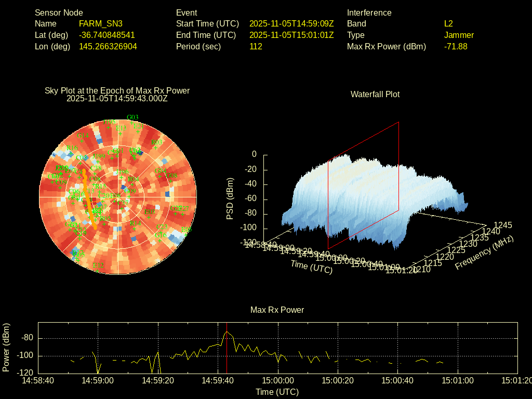Click the G03 satellite label atop the sky plot

pos(132,117)
